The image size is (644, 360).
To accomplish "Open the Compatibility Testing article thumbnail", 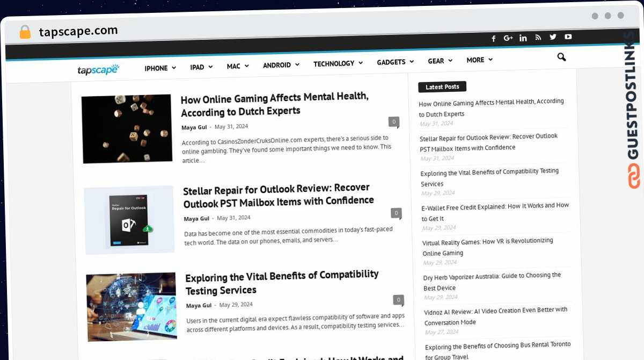I will (x=131, y=307).
